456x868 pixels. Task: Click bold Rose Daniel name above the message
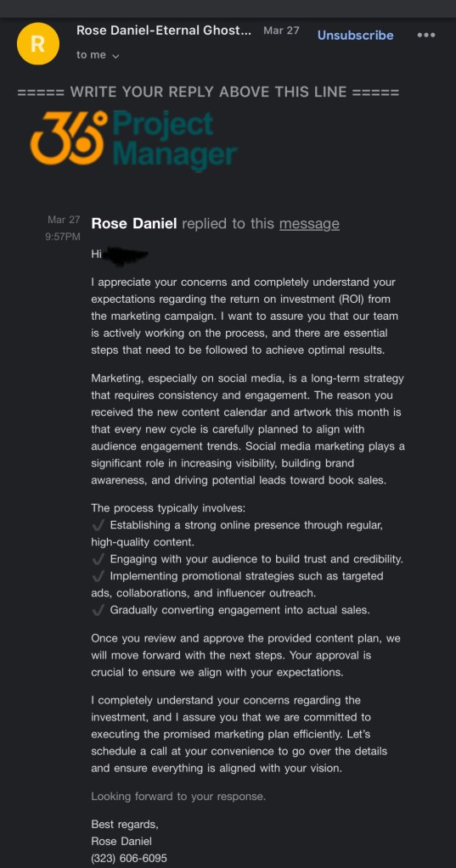coord(134,224)
